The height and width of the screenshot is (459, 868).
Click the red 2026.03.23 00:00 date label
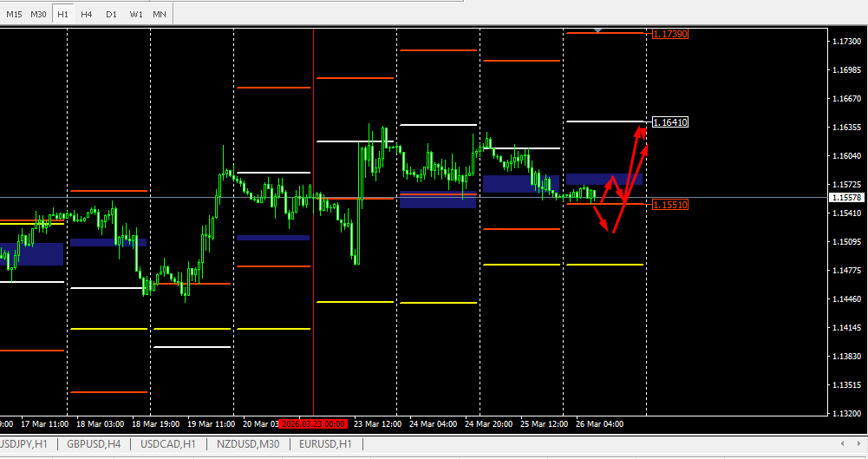tap(314, 424)
